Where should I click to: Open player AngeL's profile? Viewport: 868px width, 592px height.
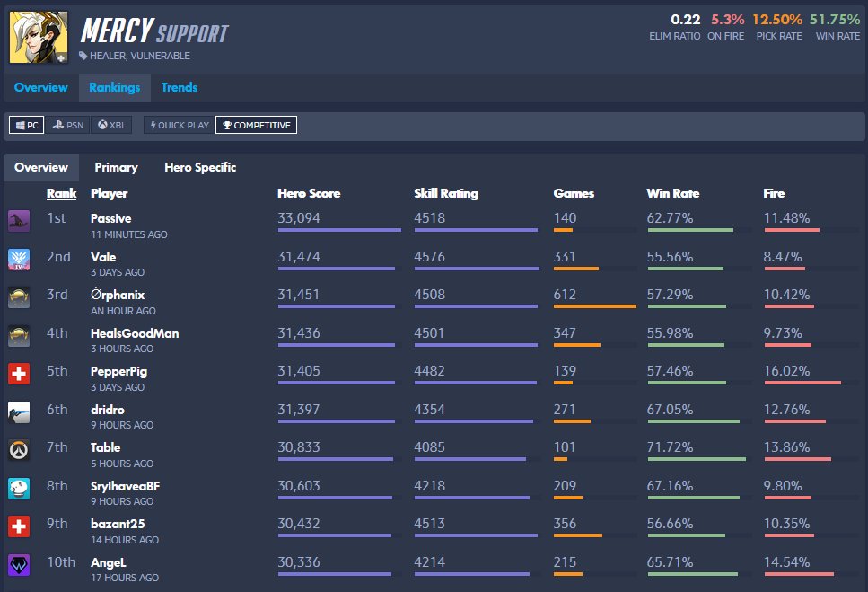tap(109, 562)
